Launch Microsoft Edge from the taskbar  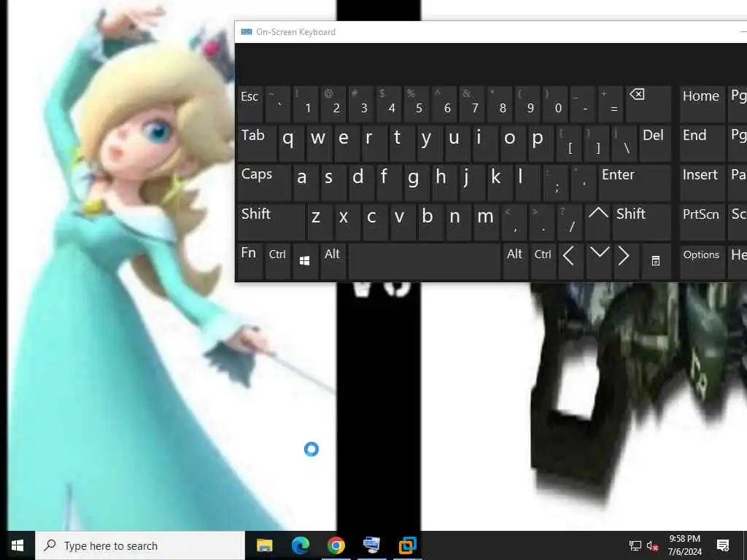pos(300,545)
